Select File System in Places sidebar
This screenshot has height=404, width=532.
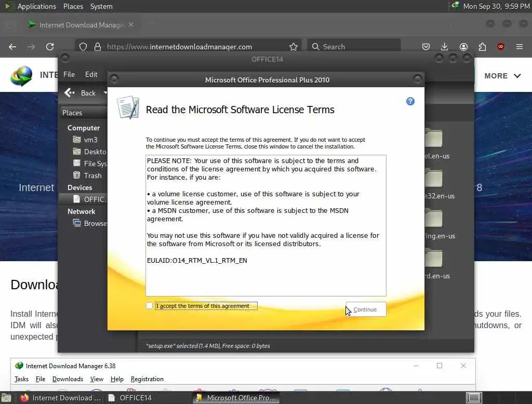click(89, 164)
